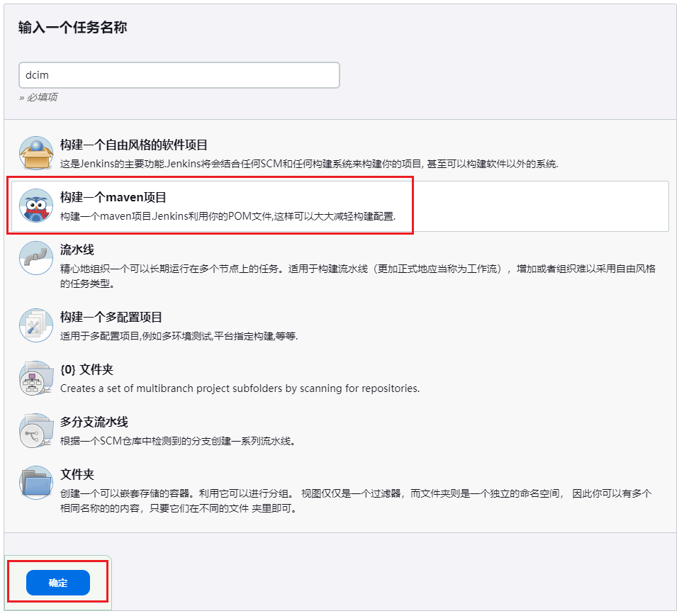
Task: Click the pipeline description about workflow nodes
Action: pos(358,276)
